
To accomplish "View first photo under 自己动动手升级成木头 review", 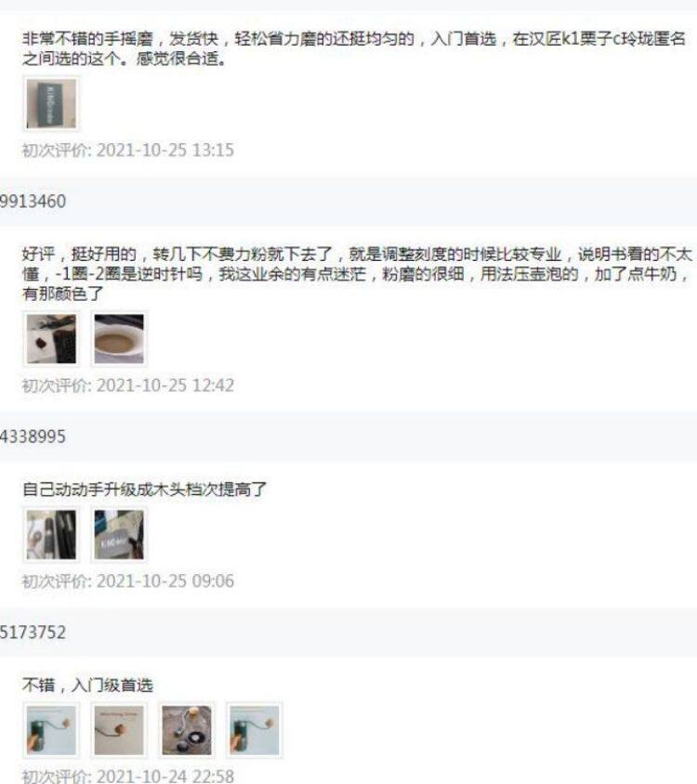I will (x=51, y=534).
